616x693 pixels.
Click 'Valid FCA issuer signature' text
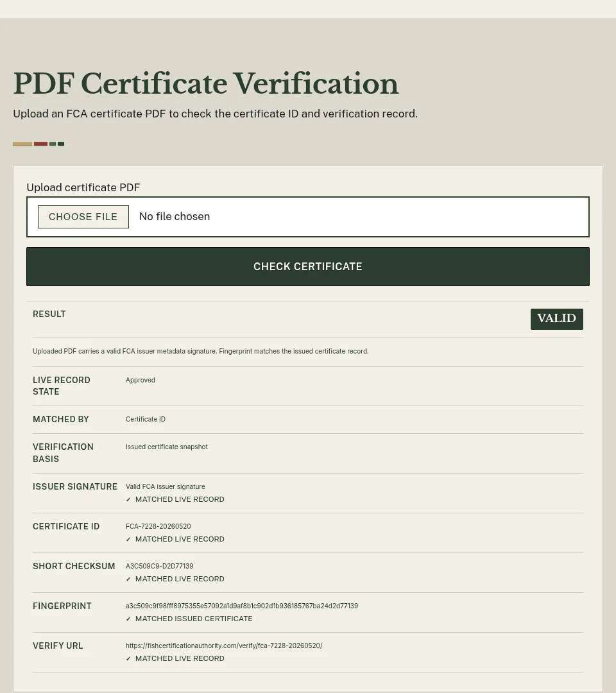point(166,486)
